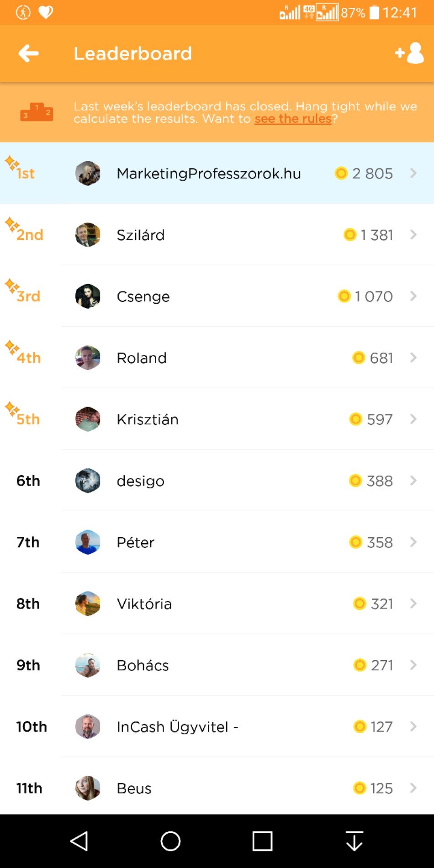Image resolution: width=434 pixels, height=868 pixels.
Task: Tap the download arrow in navigation bar
Action: click(355, 841)
